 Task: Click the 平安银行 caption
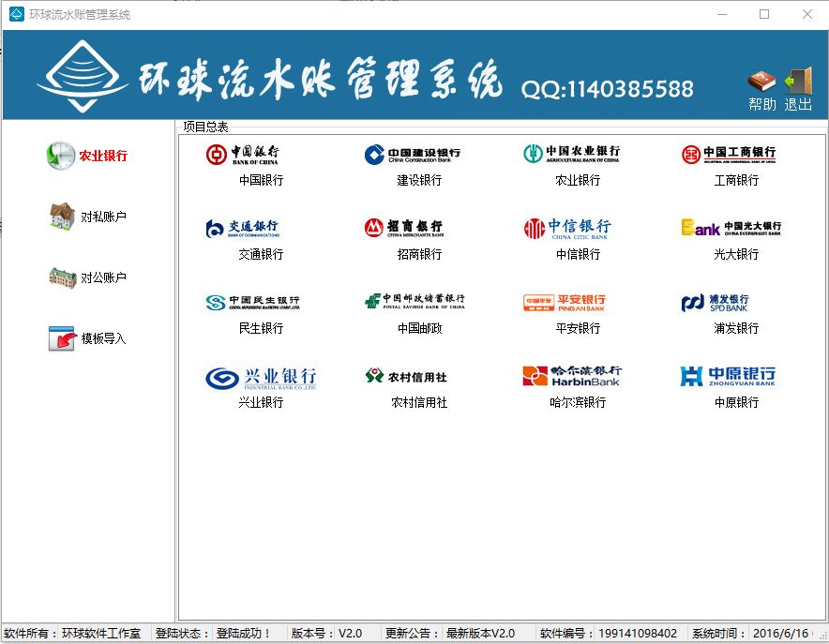pyautogui.click(x=578, y=328)
